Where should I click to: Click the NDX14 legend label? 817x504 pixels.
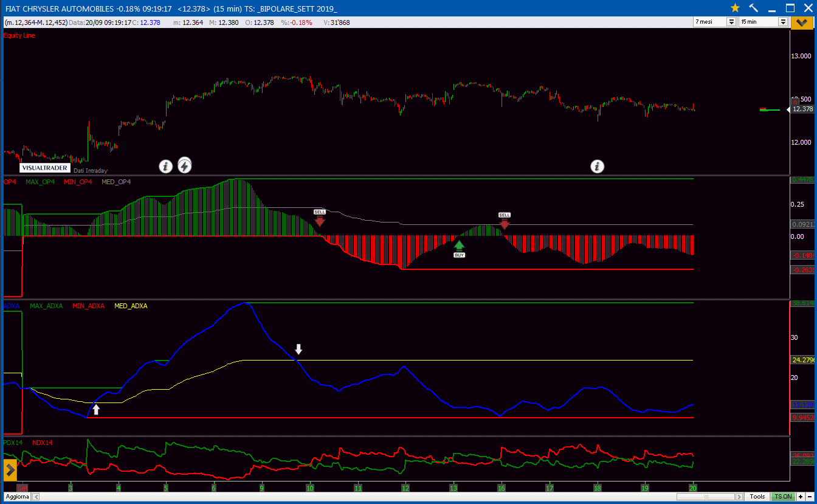tap(43, 443)
